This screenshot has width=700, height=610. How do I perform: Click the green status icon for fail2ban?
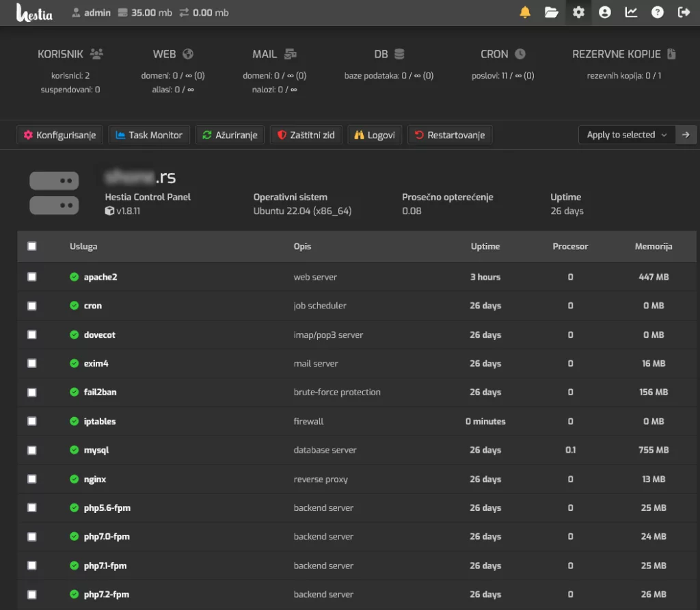click(74, 392)
